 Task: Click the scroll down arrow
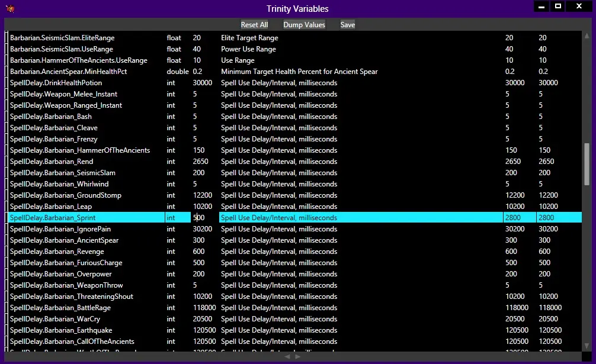click(587, 346)
